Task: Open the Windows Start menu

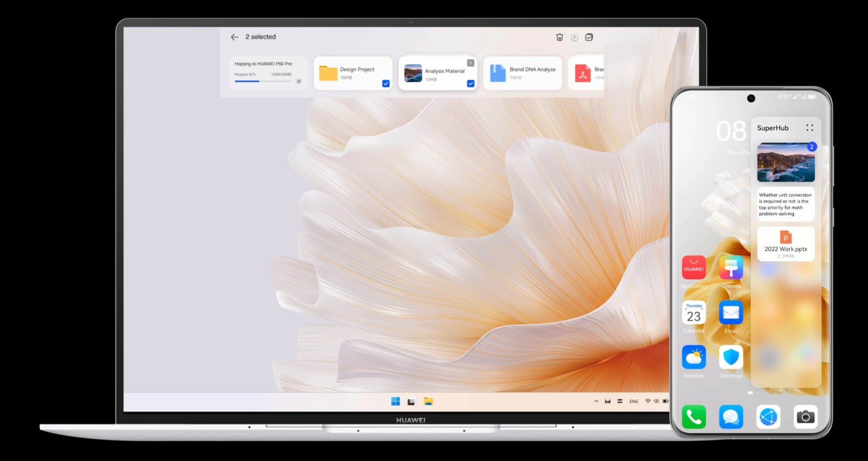Action: [395, 401]
